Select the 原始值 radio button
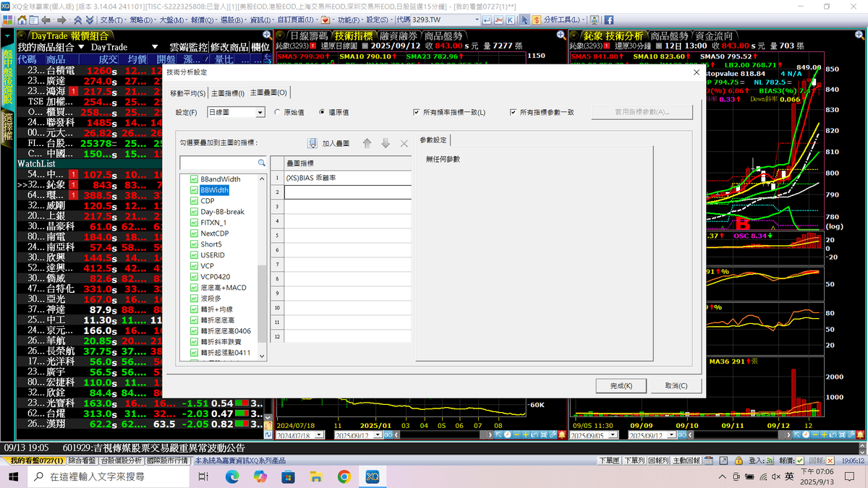The image size is (868, 488). tap(278, 113)
